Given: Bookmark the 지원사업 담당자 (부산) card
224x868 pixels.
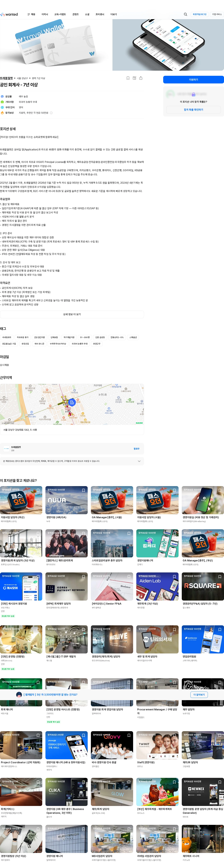Looking at the screenshot, I should (x=38, y=490).
